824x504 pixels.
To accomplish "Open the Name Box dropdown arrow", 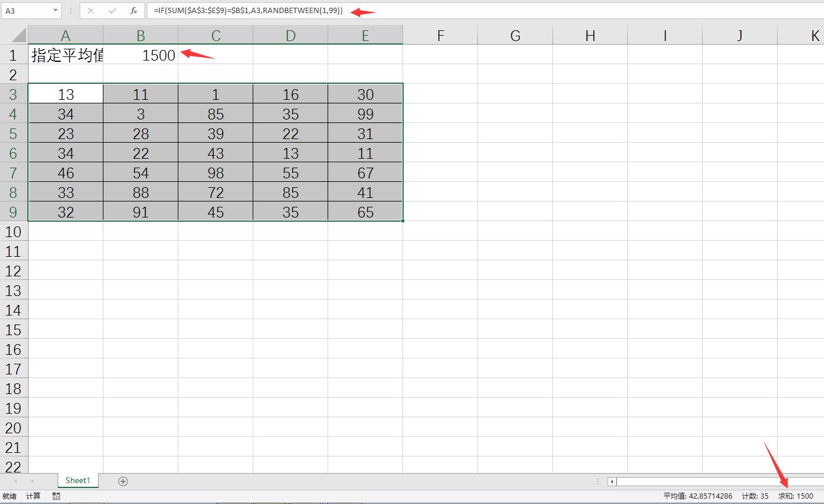I will click(56, 11).
